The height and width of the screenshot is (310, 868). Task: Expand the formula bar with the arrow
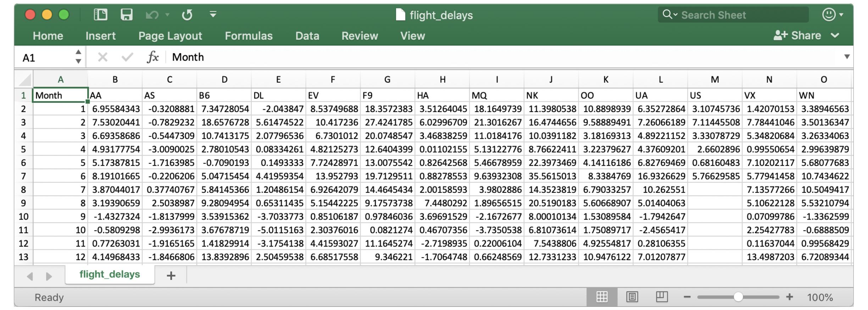847,57
